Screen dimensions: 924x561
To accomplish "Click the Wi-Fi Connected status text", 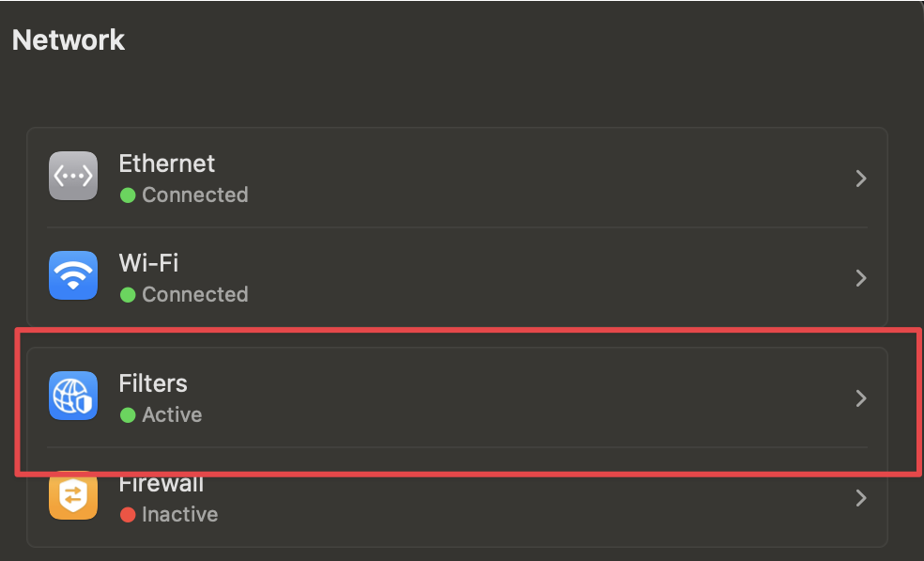I will pyautogui.click(x=195, y=294).
